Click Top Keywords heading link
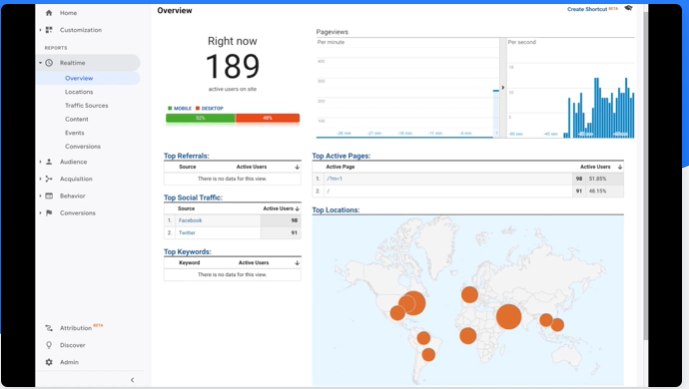 point(188,251)
